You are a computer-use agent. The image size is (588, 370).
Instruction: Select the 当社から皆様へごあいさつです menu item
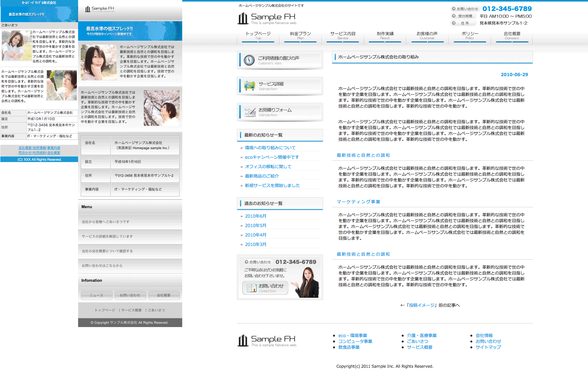(105, 222)
